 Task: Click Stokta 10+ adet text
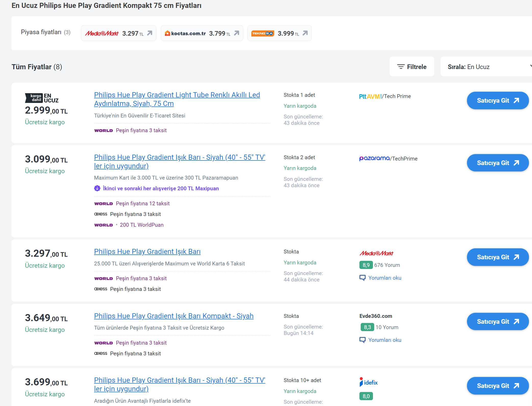coord(302,380)
